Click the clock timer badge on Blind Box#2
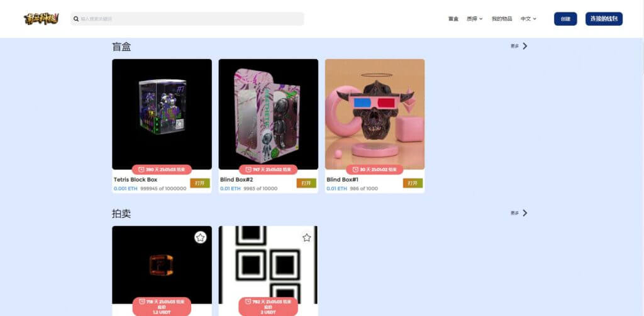This screenshot has height=316, width=644. tap(268, 170)
